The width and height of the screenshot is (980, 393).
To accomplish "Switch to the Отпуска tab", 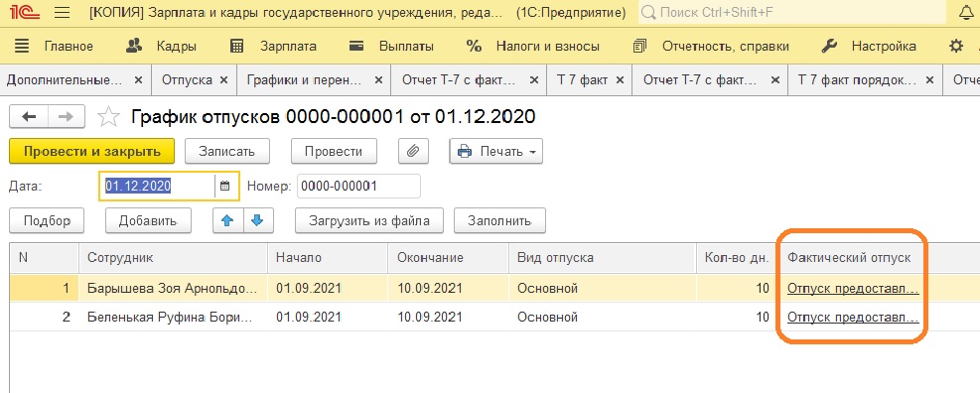I will point(187,80).
